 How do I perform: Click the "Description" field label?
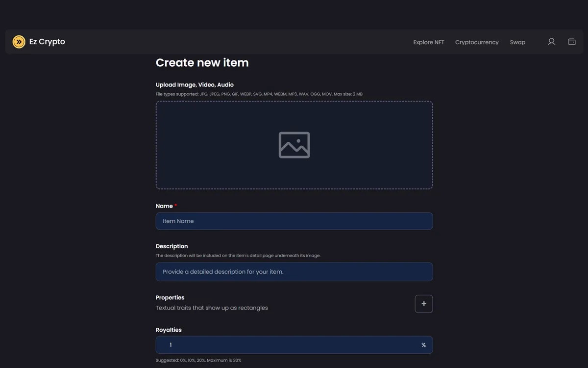pyautogui.click(x=171, y=246)
